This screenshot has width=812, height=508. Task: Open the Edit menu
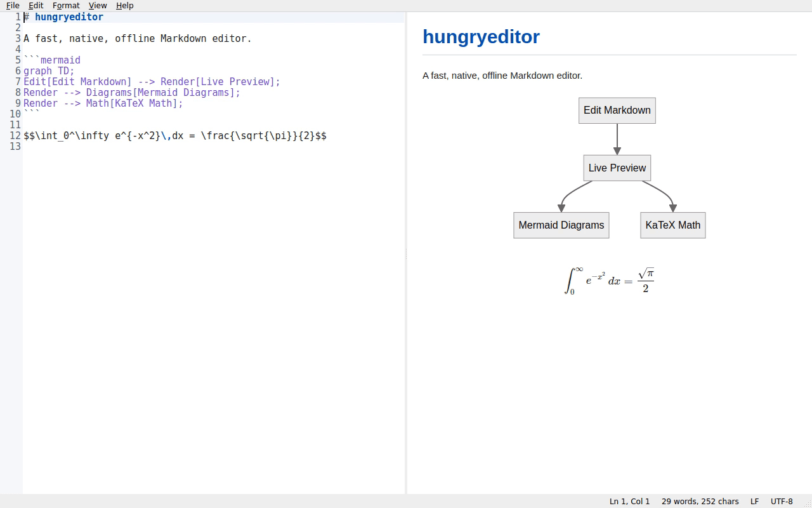[x=36, y=5]
